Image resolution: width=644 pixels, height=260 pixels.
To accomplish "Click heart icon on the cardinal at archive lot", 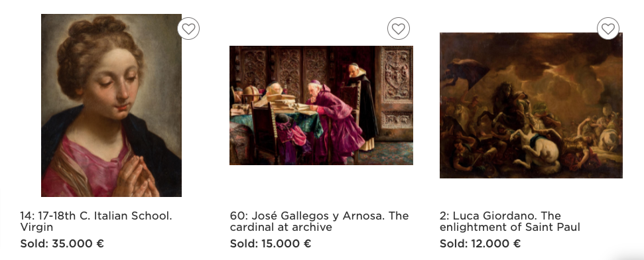I will (x=399, y=29).
